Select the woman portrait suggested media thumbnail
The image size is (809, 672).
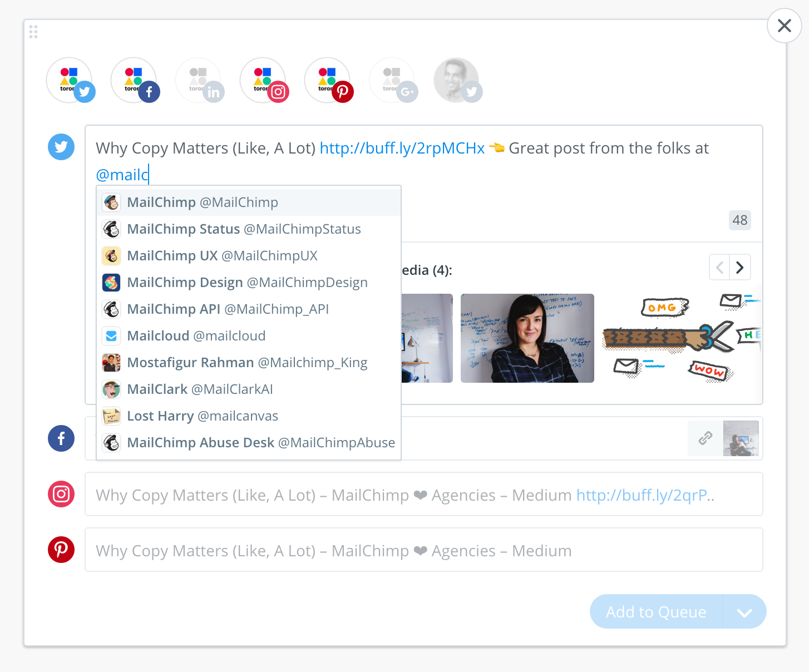pos(527,338)
